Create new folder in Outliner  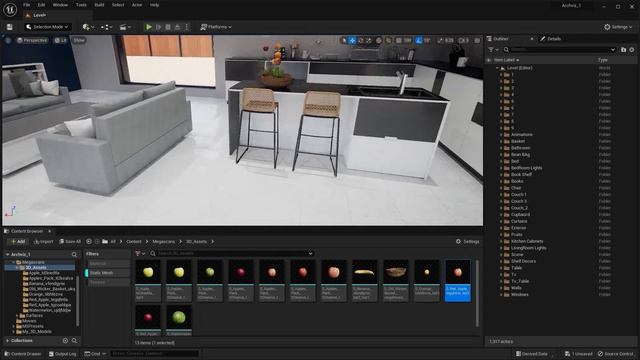pyautogui.click(x=623, y=49)
